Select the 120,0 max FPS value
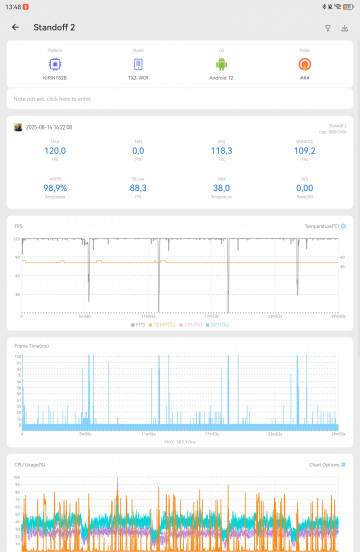Viewport: 360px width, 552px height. [x=55, y=151]
